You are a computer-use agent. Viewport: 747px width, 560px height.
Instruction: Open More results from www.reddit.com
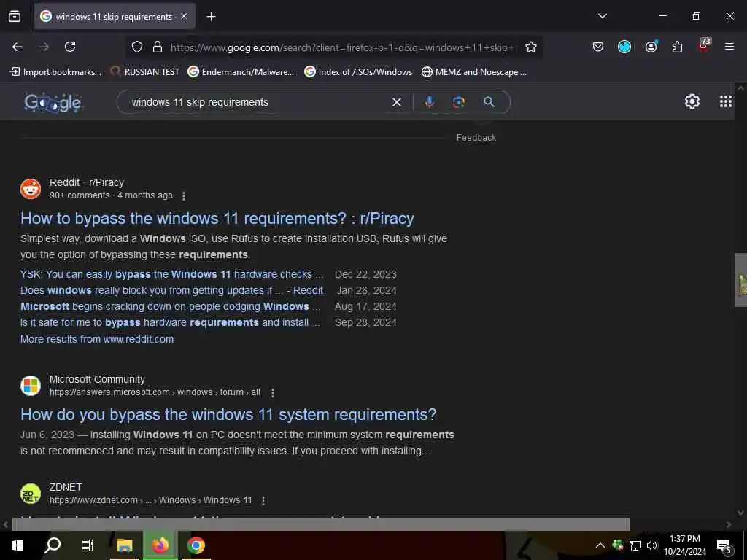[x=97, y=339]
